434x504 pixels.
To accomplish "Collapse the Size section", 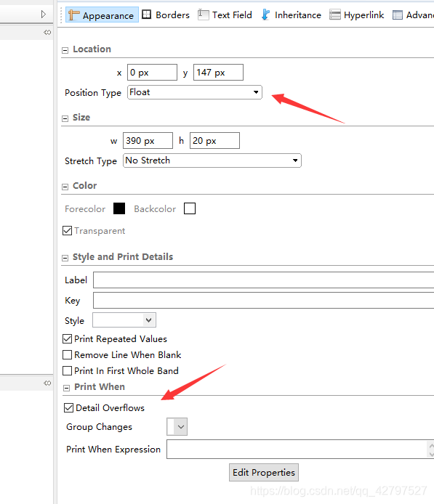I will click(x=65, y=118).
